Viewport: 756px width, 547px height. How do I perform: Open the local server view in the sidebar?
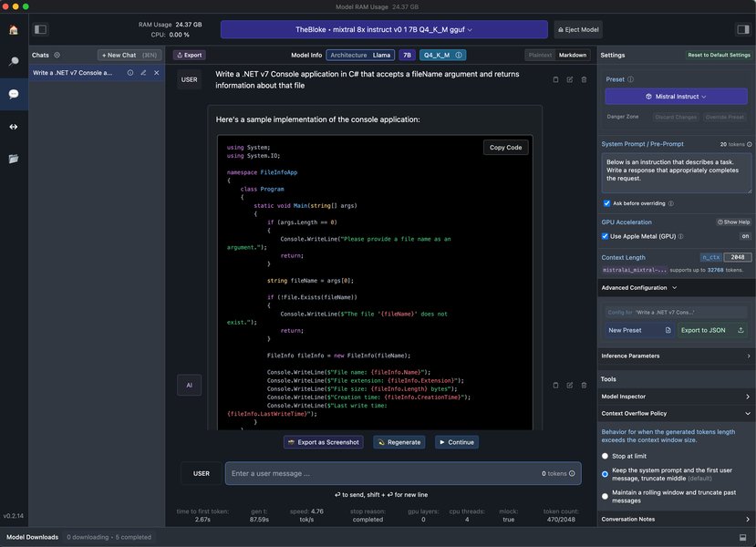point(12,127)
